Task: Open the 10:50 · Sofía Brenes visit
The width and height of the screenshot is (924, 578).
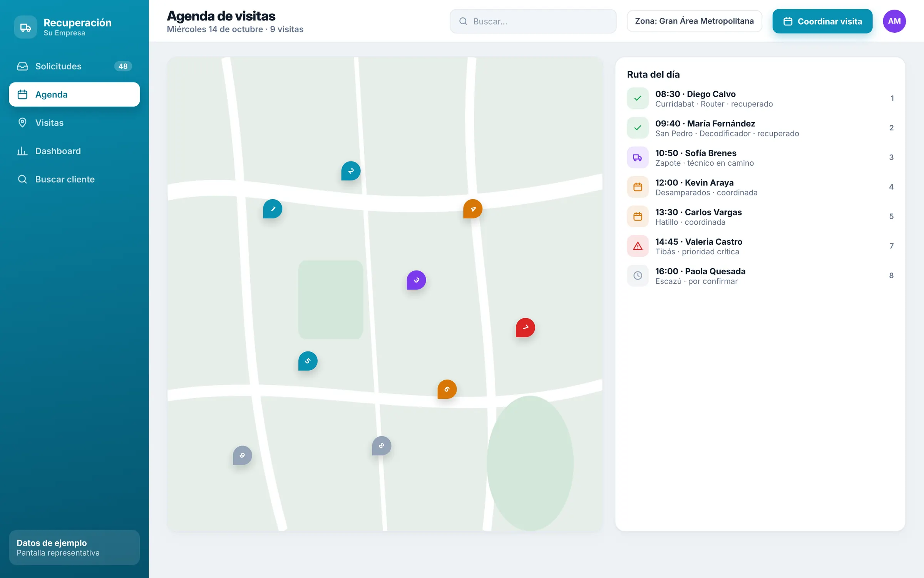Action: 760,158
